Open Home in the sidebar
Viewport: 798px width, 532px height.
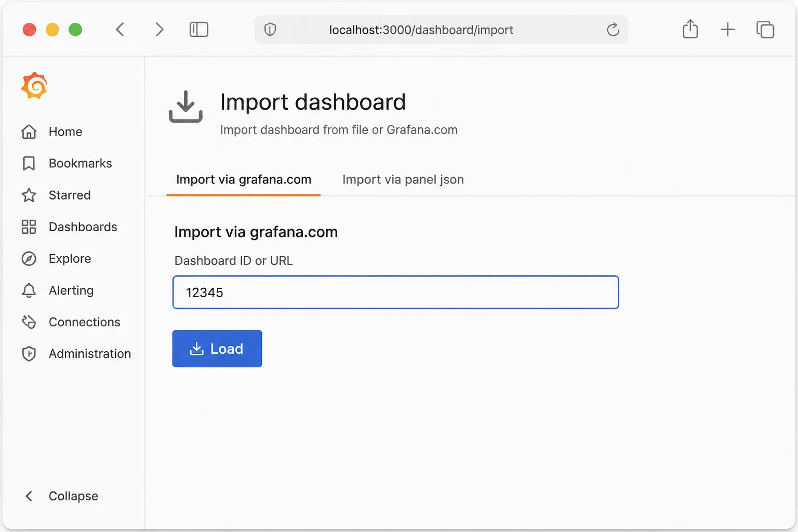click(65, 132)
